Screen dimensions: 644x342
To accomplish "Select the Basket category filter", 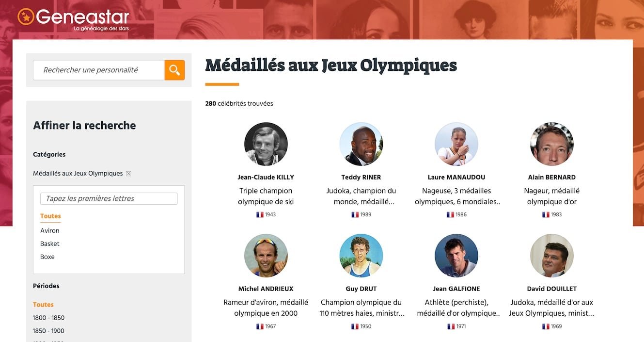I will click(49, 243).
